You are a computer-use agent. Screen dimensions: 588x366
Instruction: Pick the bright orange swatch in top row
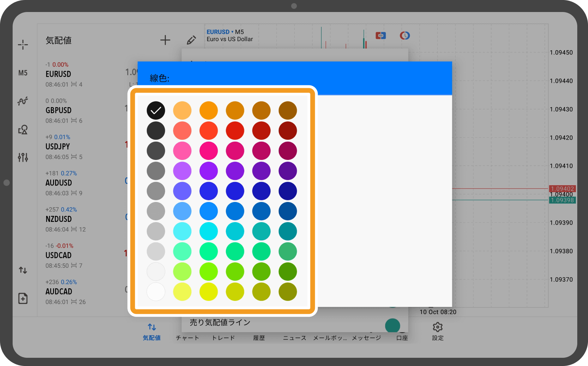[x=208, y=110]
